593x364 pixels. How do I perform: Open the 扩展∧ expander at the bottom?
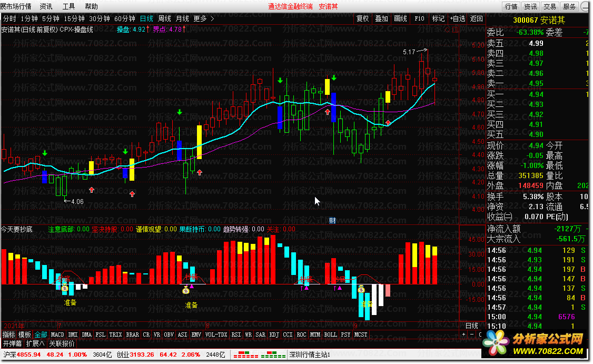[35, 343]
